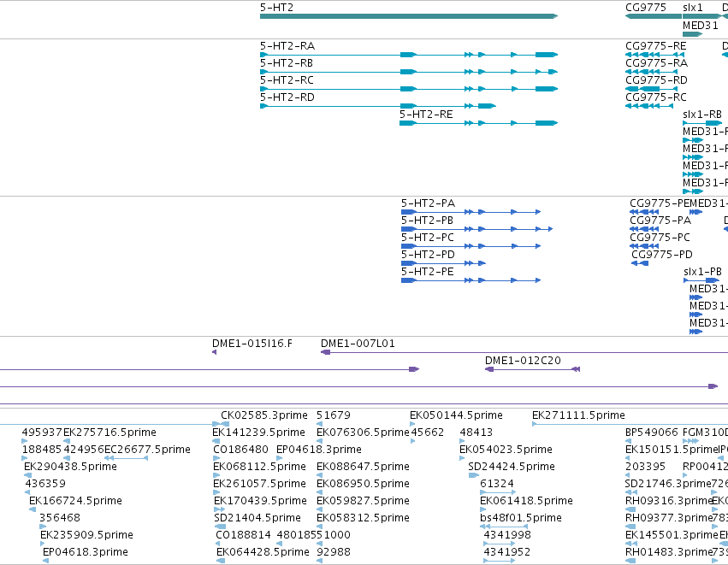Select EST EK054023.5prime
Viewport: 728px width, 565px height.
tap(506, 450)
